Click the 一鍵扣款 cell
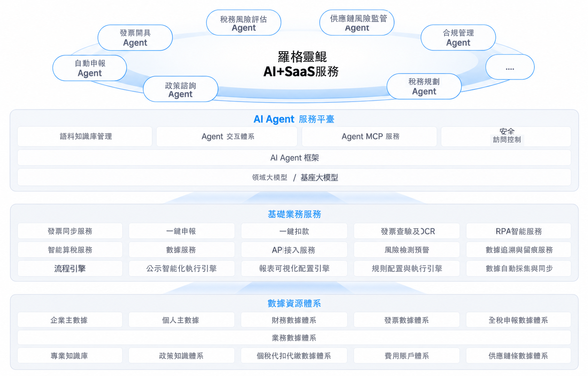 294,231
